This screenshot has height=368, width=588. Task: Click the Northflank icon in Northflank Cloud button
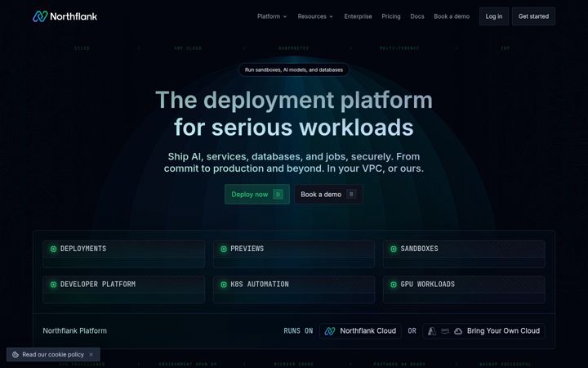click(x=330, y=331)
